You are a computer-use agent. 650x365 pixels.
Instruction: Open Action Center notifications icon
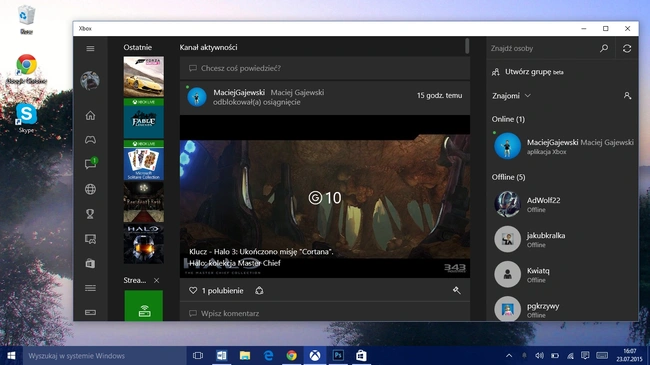(x=585, y=355)
